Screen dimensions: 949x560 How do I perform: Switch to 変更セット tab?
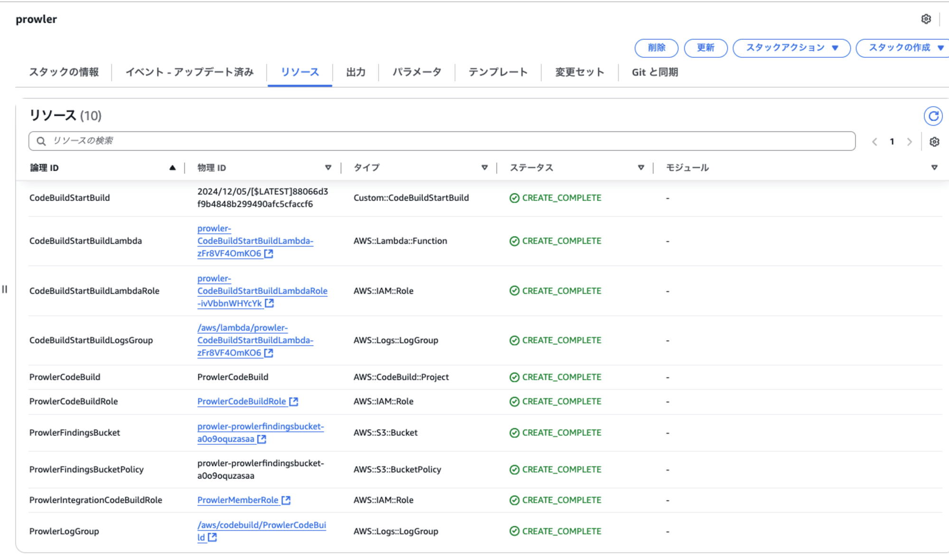click(579, 72)
